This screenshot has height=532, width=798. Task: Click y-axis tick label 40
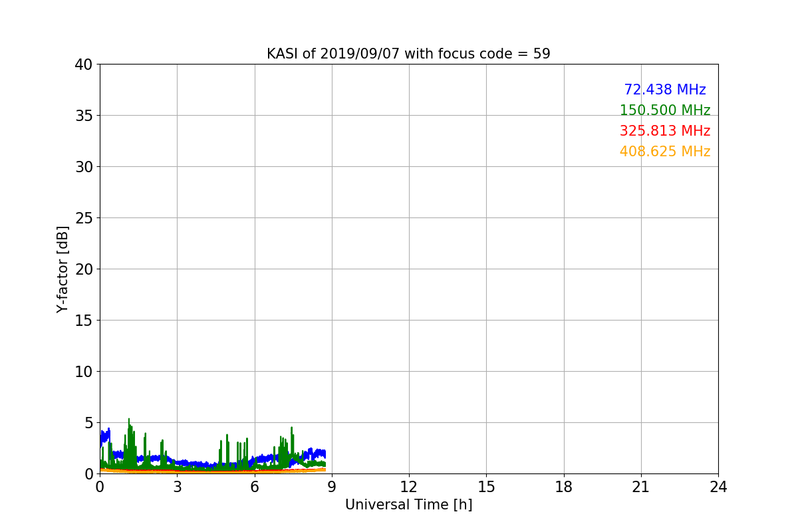click(83, 65)
